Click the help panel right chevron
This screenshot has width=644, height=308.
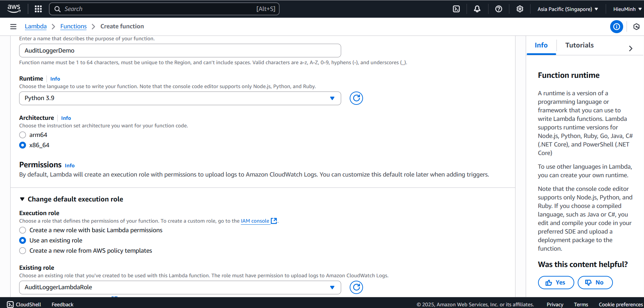(x=631, y=48)
